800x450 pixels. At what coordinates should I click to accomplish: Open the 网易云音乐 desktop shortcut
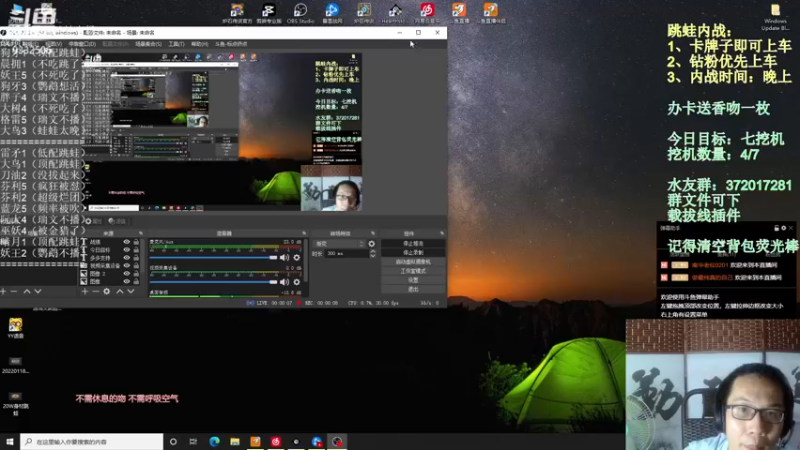click(427, 13)
